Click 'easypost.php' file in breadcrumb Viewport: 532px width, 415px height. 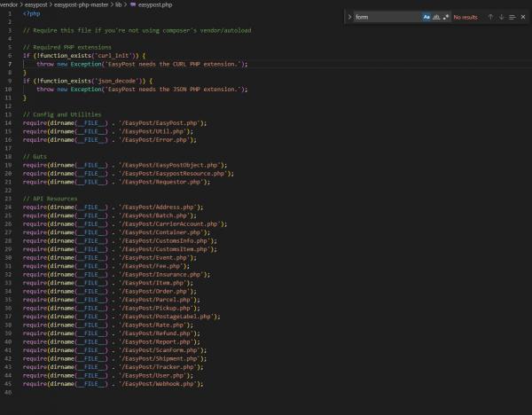155,4
